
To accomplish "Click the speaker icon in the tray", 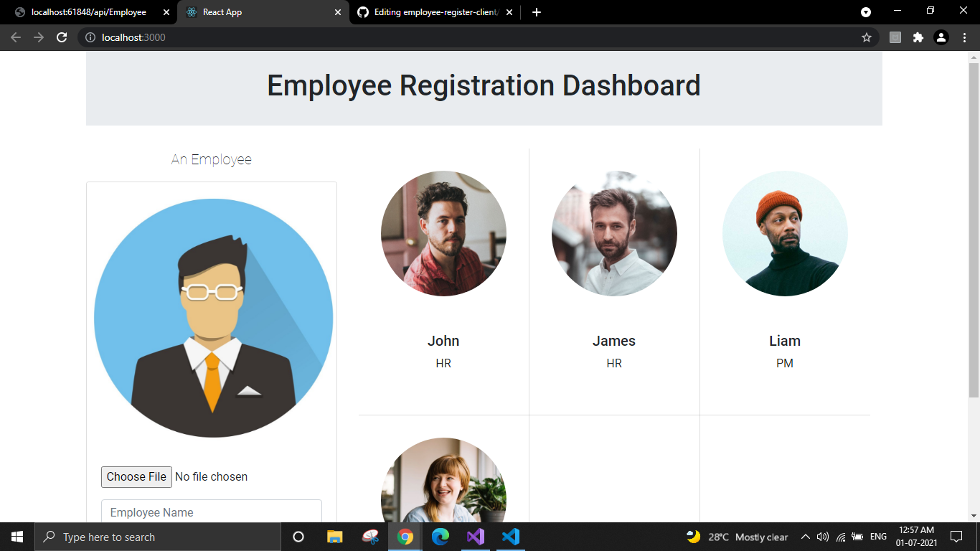I will 821,537.
